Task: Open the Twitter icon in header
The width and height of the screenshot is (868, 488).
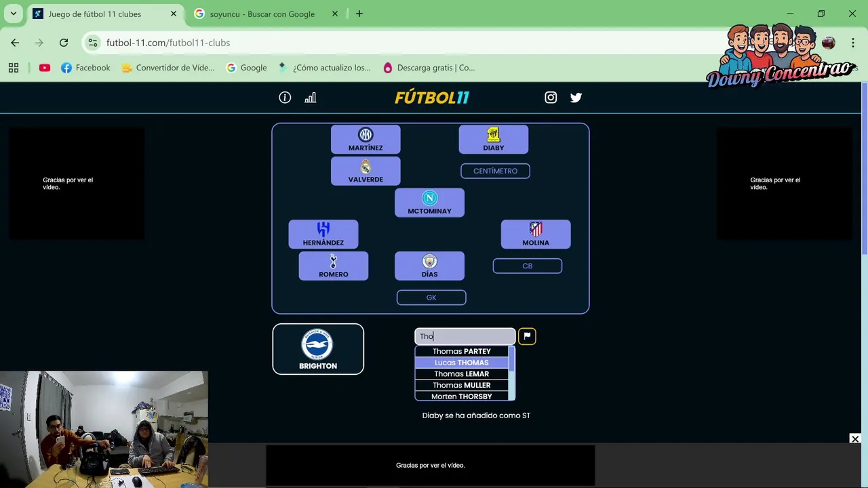Action: point(576,98)
